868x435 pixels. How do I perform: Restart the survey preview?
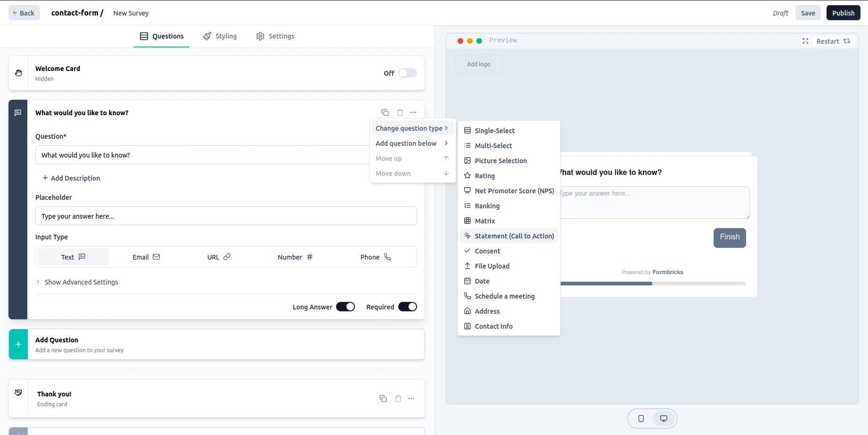pos(833,41)
